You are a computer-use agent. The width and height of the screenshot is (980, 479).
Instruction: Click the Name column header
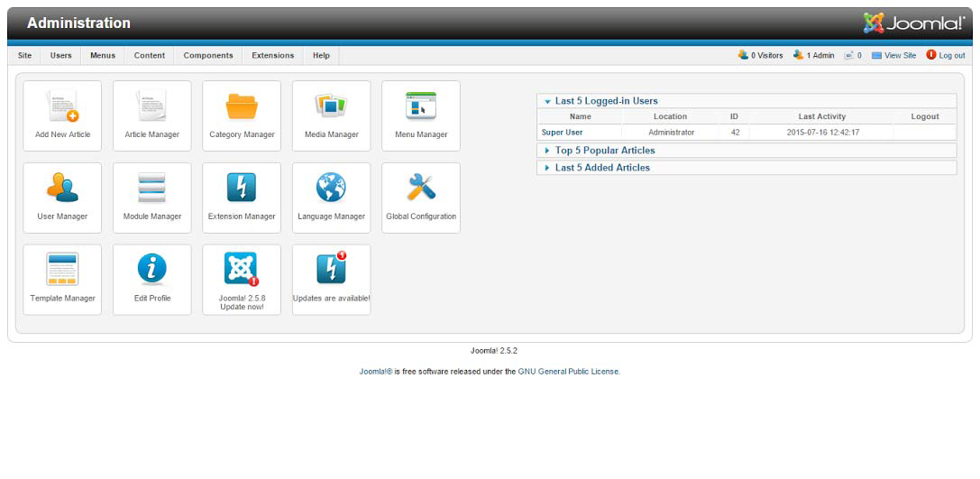[580, 116]
